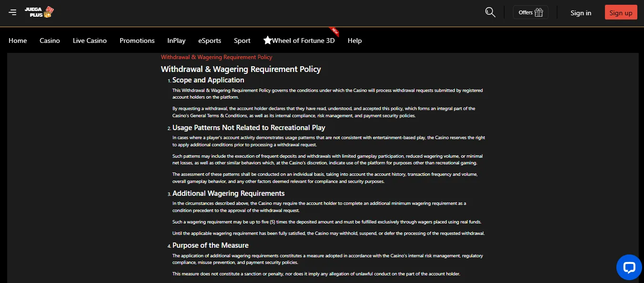Click paragraph starting 'The assessment of these patterns'

[x=325, y=178]
